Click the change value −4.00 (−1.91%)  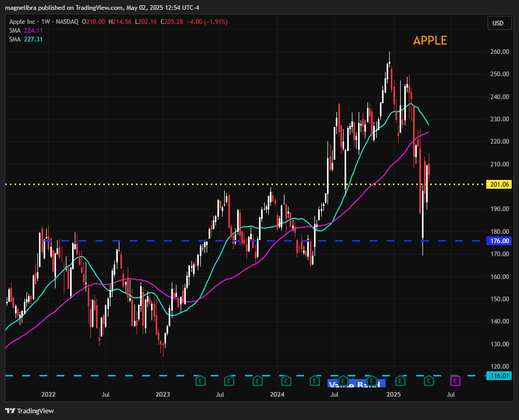pyautogui.click(x=207, y=22)
